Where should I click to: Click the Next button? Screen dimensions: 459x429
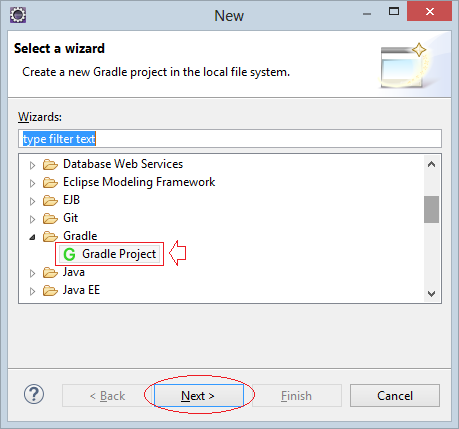click(199, 396)
